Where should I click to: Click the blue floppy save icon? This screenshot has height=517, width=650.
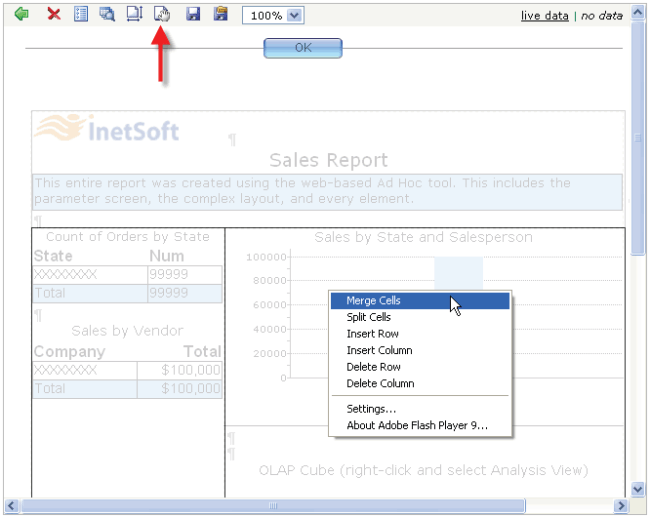point(193,15)
